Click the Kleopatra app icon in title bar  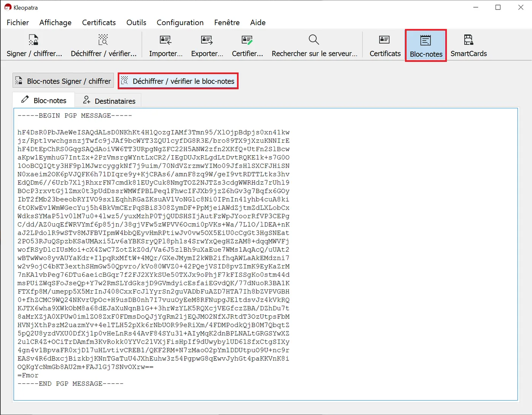8,7
